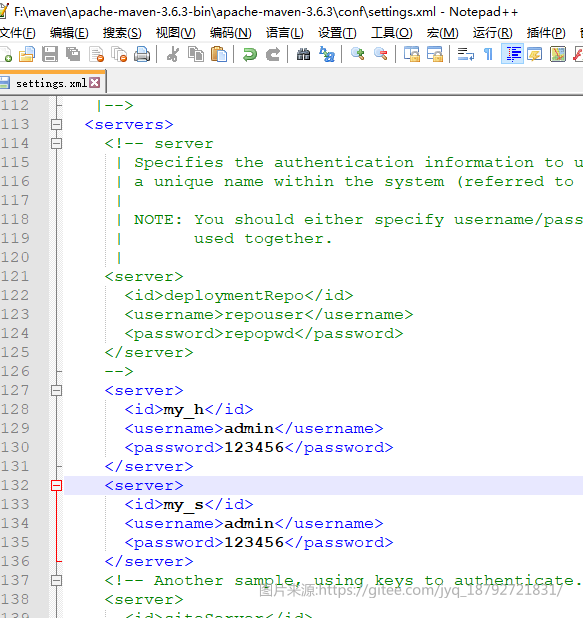Click the Paste clipboard icon
The width and height of the screenshot is (583, 618).
(x=219, y=54)
